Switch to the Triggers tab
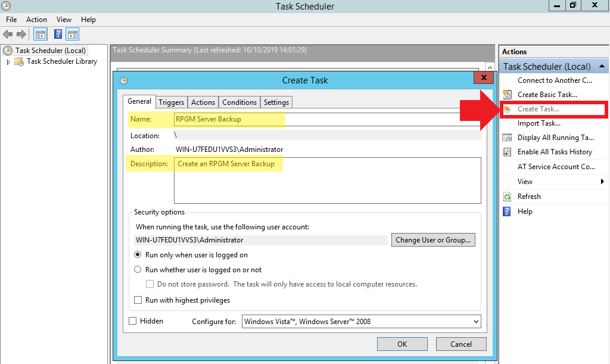 click(x=172, y=102)
